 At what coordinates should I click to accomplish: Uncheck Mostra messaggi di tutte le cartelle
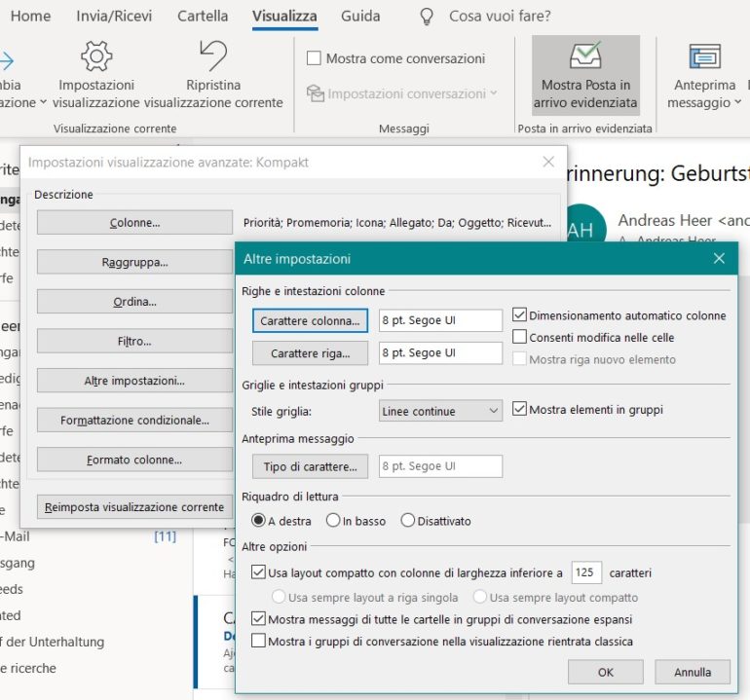pos(258,619)
